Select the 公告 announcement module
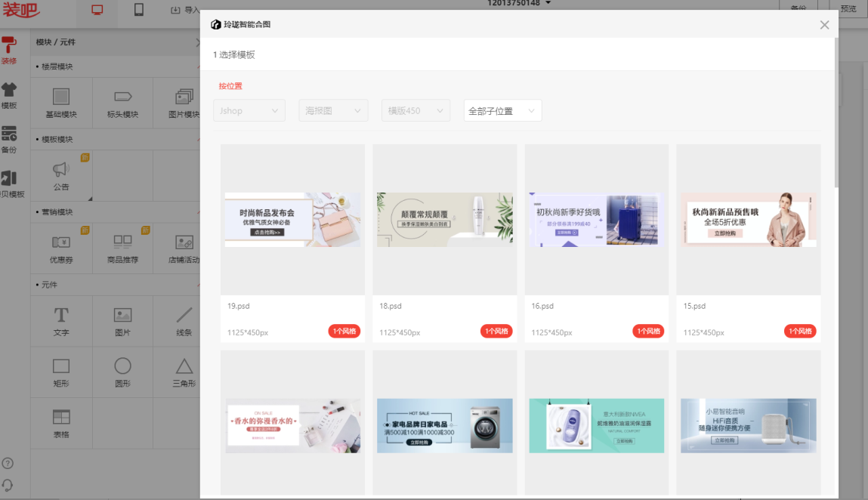The width and height of the screenshot is (868, 500). 61,176
